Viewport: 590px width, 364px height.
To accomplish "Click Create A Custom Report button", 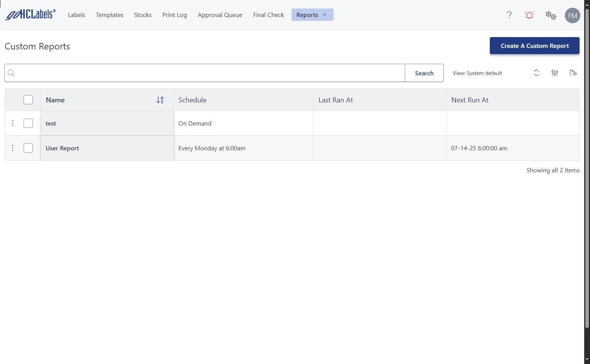I will pyautogui.click(x=534, y=46).
